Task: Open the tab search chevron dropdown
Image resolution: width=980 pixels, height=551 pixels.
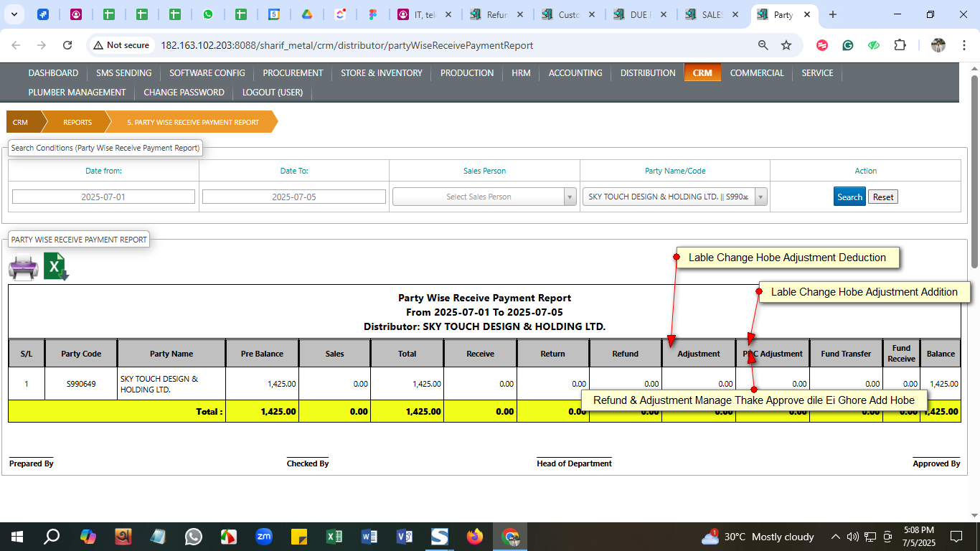Action: (x=14, y=14)
